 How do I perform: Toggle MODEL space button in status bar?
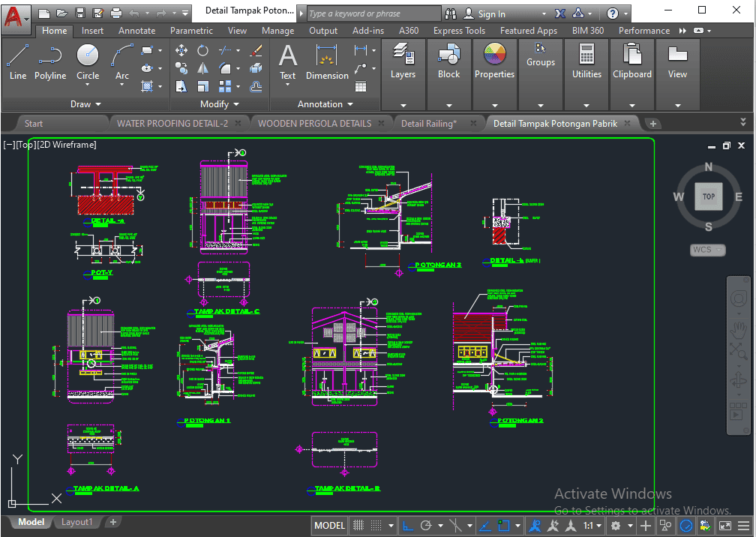pyautogui.click(x=329, y=526)
